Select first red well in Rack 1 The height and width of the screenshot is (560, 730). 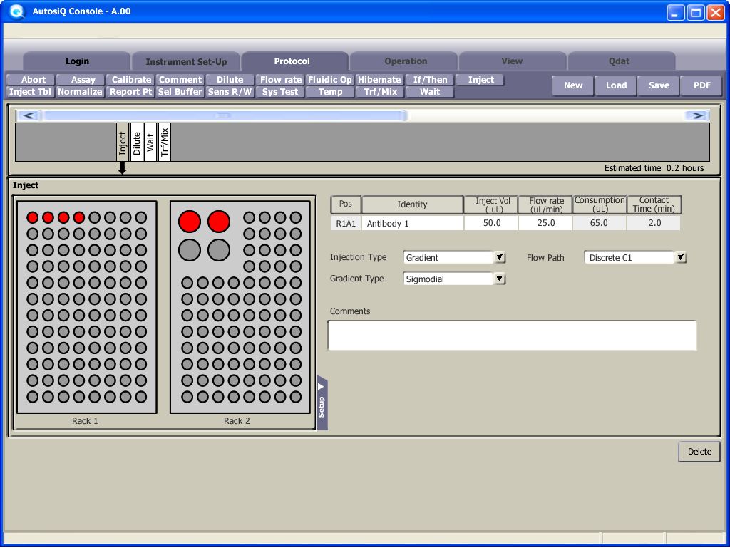[x=33, y=217]
